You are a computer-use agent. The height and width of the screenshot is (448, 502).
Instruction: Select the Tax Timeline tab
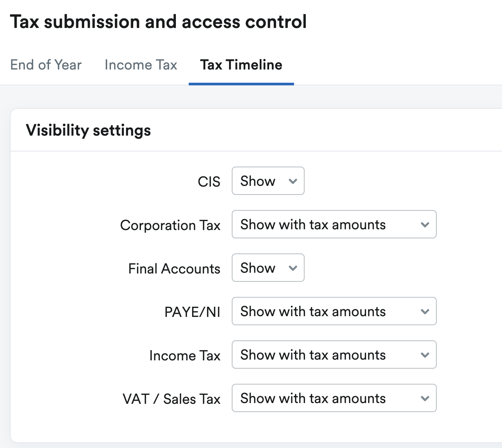tap(241, 65)
